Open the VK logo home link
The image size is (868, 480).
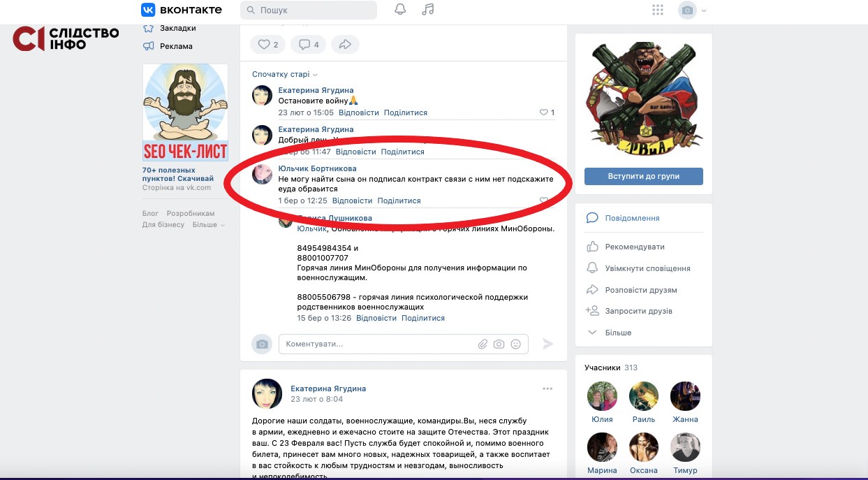click(x=182, y=10)
